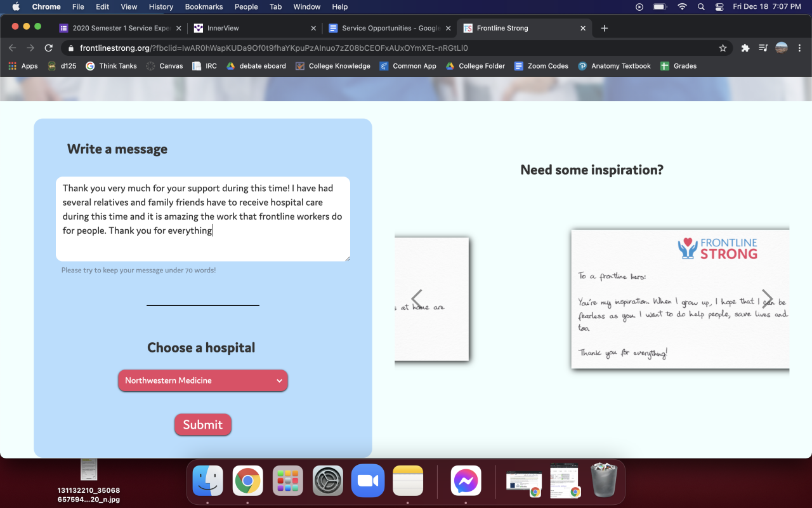Viewport: 812px width, 508px height.
Task: Show next inspiration card with right arrow
Action: coord(768,298)
